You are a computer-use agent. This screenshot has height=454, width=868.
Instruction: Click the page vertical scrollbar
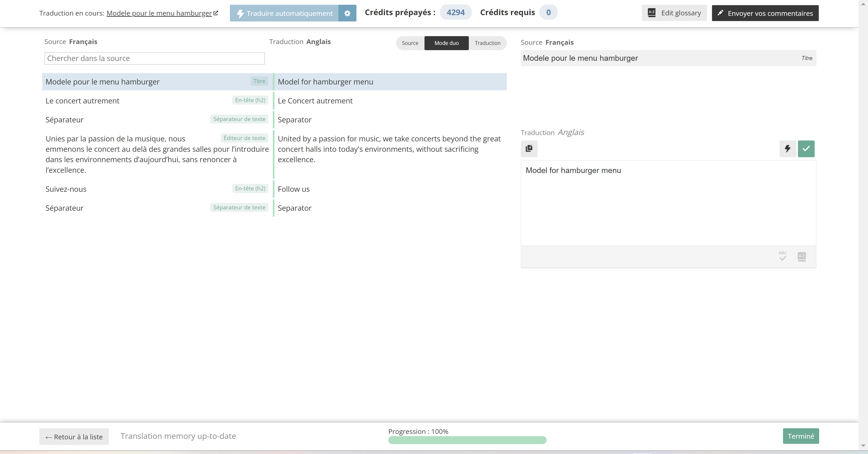point(863,225)
